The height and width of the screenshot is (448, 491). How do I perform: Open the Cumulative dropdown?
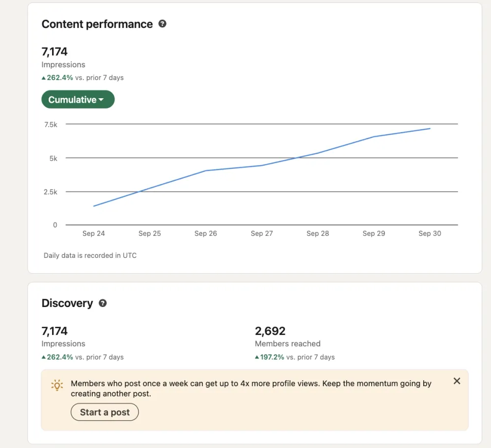click(78, 100)
